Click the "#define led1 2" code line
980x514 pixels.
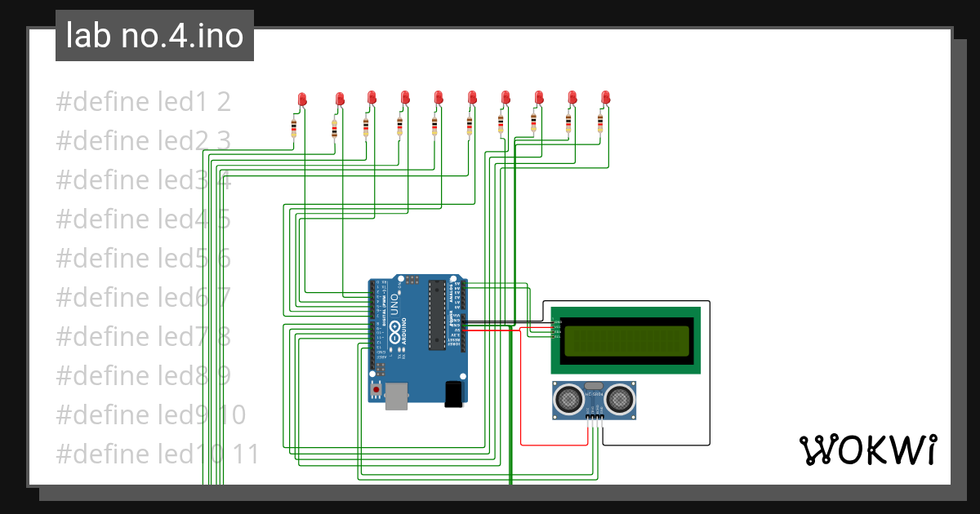(143, 101)
